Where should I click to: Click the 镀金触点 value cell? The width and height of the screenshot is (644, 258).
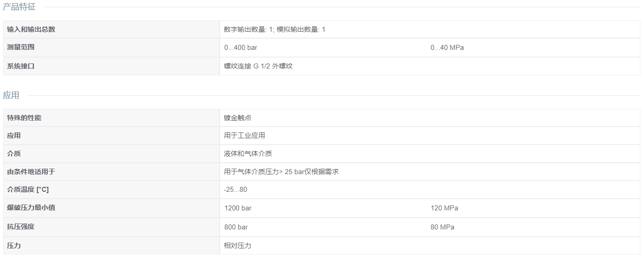430,118
